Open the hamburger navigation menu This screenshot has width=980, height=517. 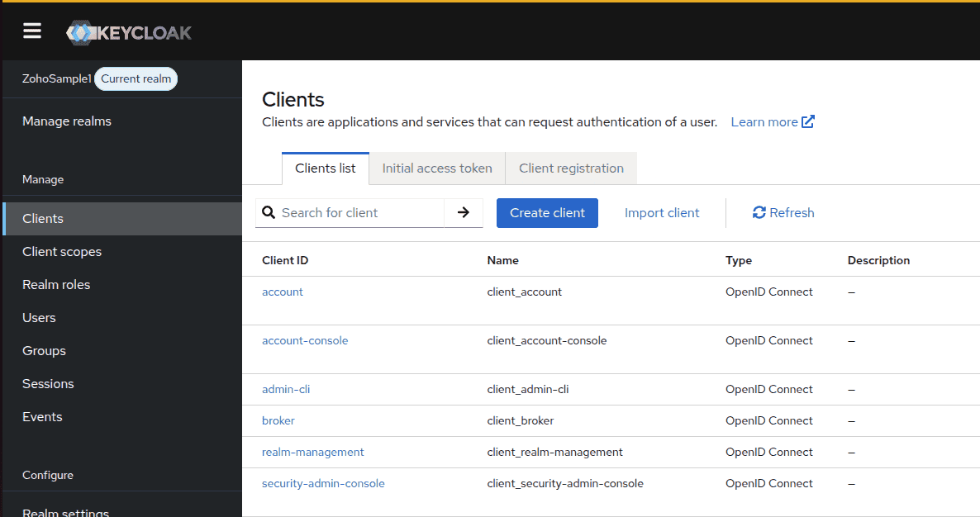point(32,31)
